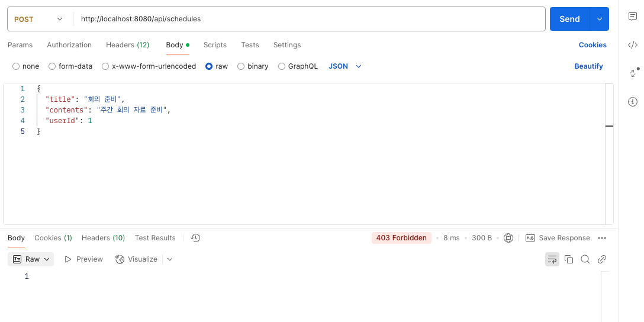
Task: Click the Preview play icon
Action: point(68,259)
